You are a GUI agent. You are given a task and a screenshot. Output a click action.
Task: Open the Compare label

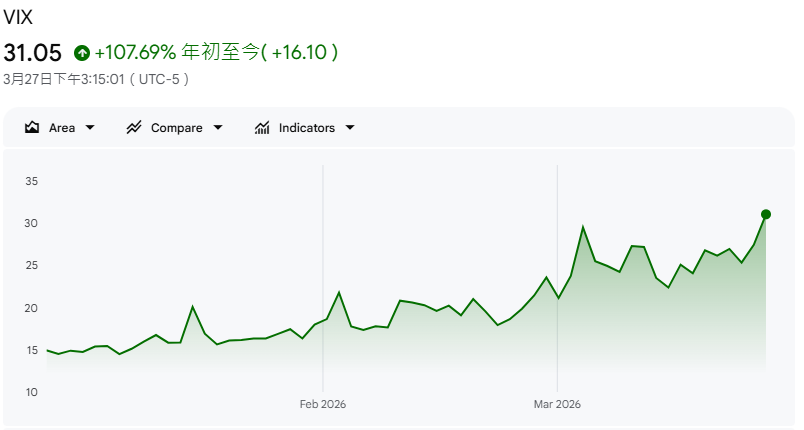pos(176,128)
